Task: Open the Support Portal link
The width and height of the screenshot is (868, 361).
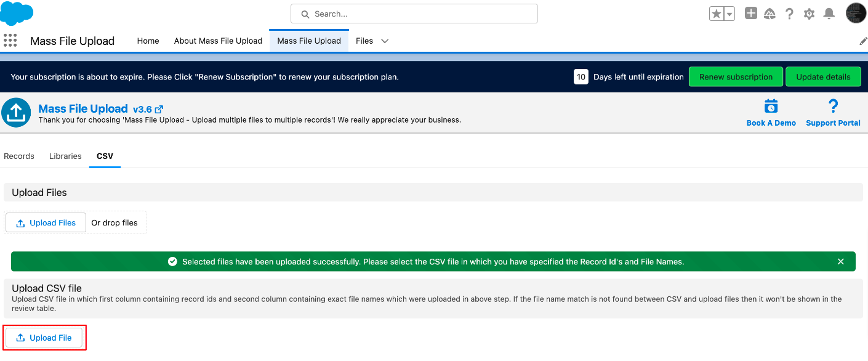Action: click(x=833, y=123)
